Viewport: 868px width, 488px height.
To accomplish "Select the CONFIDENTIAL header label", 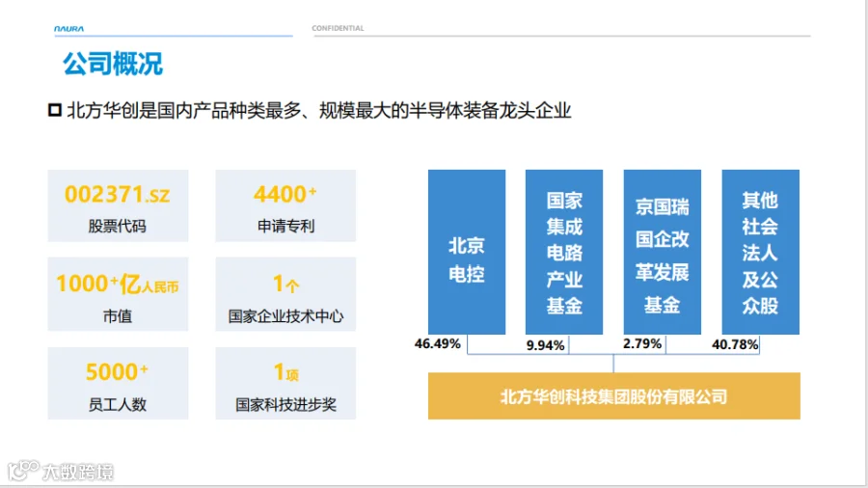I will tap(338, 28).
